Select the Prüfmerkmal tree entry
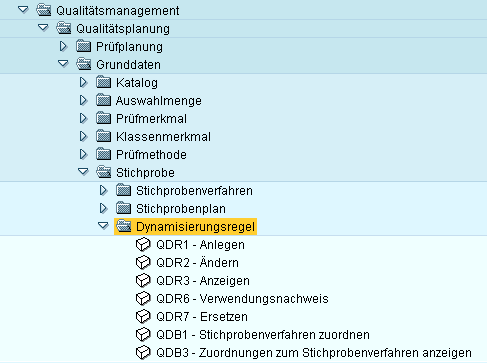Viewport: 487px width, 363px height. (x=151, y=119)
